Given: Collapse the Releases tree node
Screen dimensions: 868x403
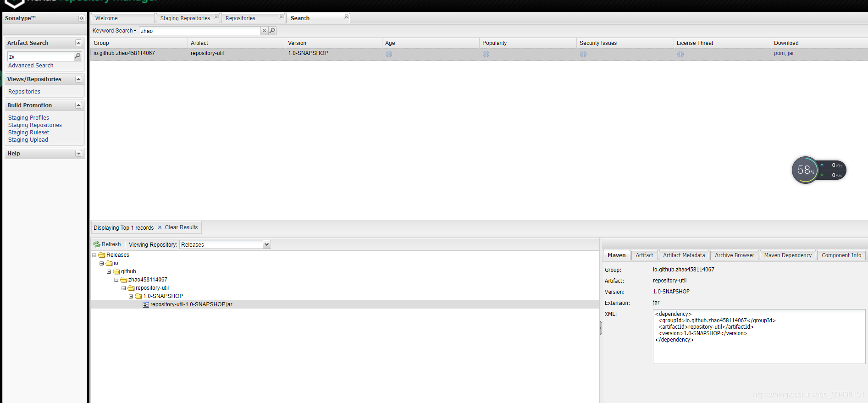Looking at the screenshot, I should coord(94,255).
